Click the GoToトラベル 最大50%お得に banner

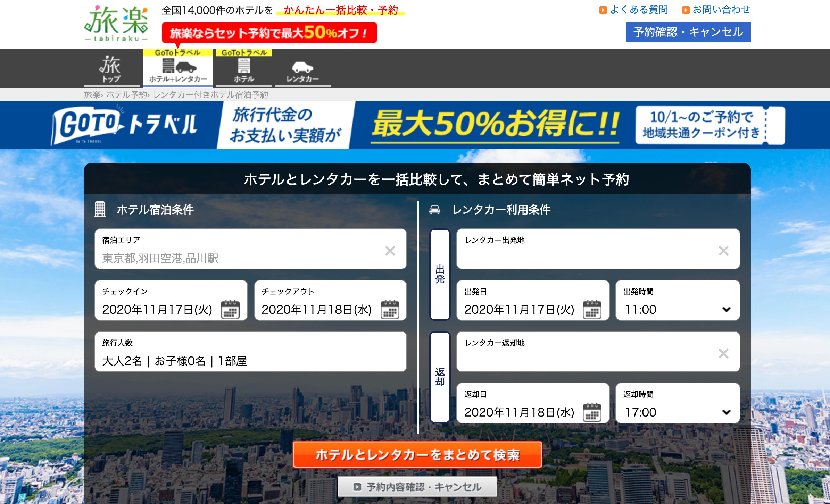click(415, 125)
